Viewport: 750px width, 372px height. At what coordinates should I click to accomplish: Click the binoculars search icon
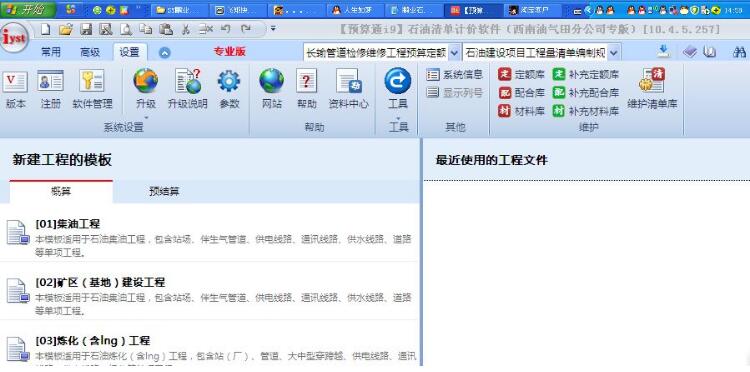(x=739, y=53)
